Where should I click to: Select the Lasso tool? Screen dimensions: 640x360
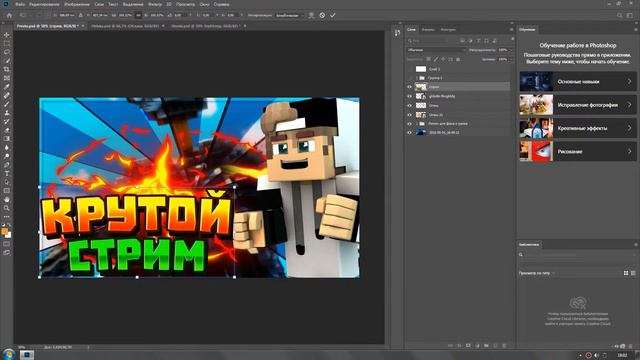coord(7,52)
